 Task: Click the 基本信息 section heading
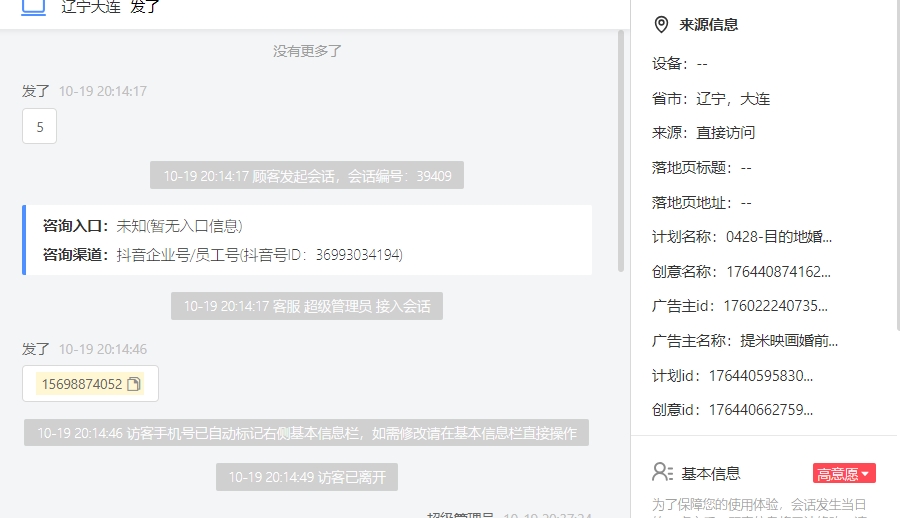(711, 473)
